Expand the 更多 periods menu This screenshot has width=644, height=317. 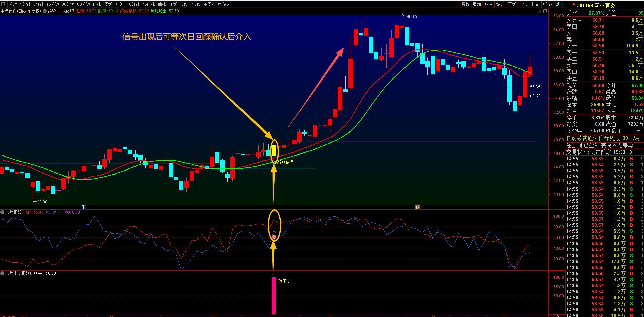223,4
